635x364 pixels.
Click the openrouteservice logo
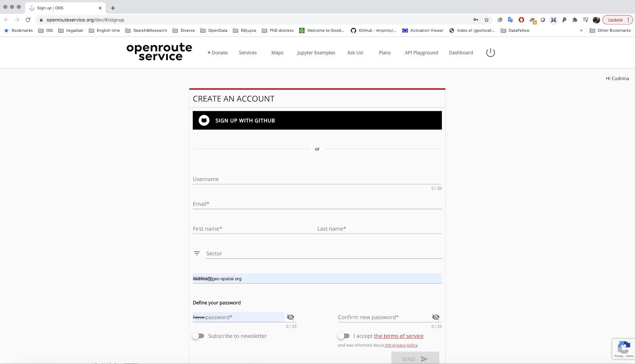click(159, 52)
